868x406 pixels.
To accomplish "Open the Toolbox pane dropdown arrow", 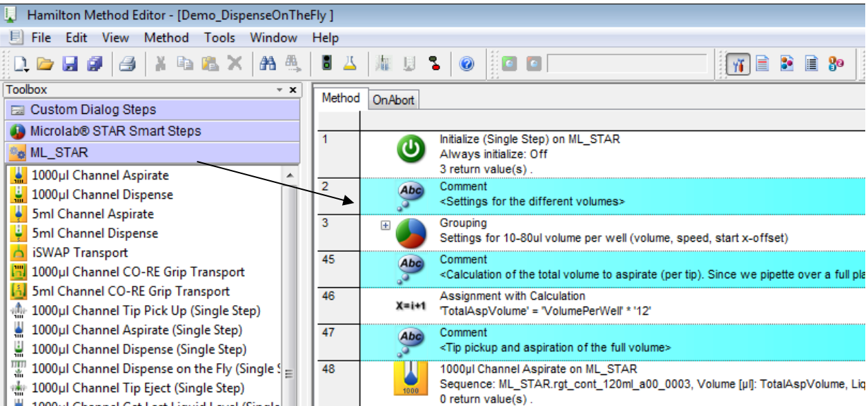I will [279, 90].
